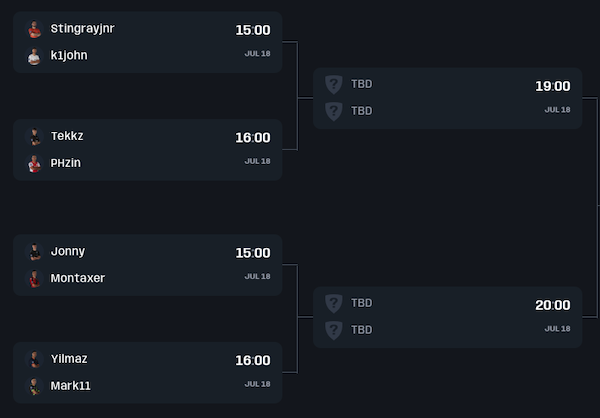Image resolution: width=600 pixels, height=418 pixels.
Task: Click the bottom TBD shield icon in 20:00 match
Action: [334, 330]
